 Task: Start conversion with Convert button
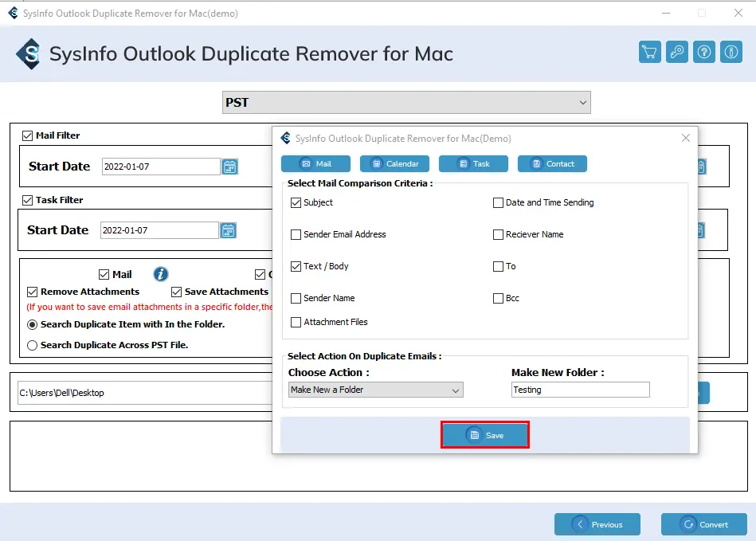coord(704,524)
